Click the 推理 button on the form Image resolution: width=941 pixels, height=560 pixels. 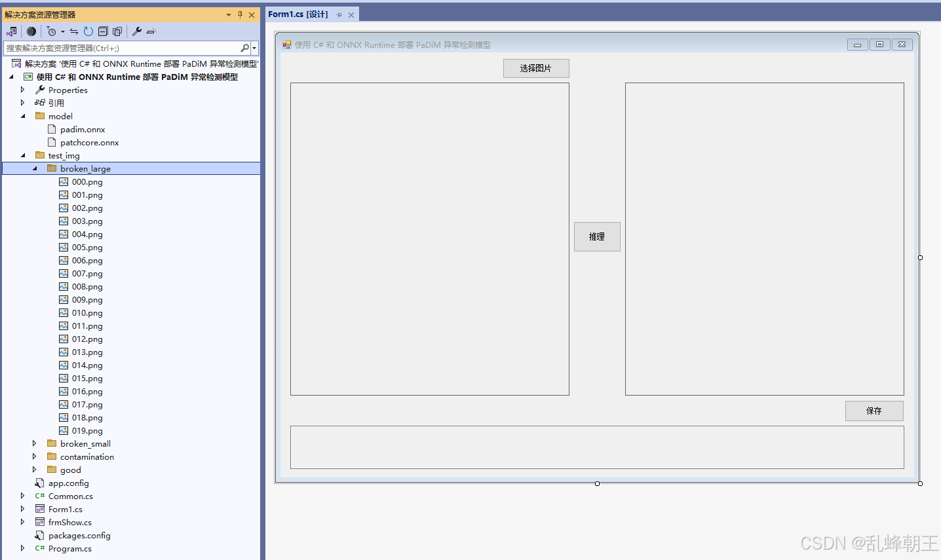(597, 236)
